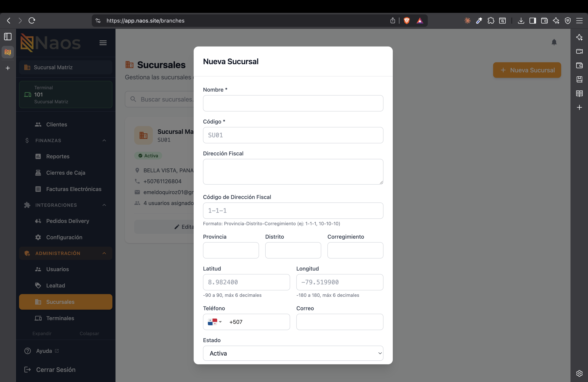Open sidebar bookmarks icon
588x382 pixels.
(x=579, y=79)
